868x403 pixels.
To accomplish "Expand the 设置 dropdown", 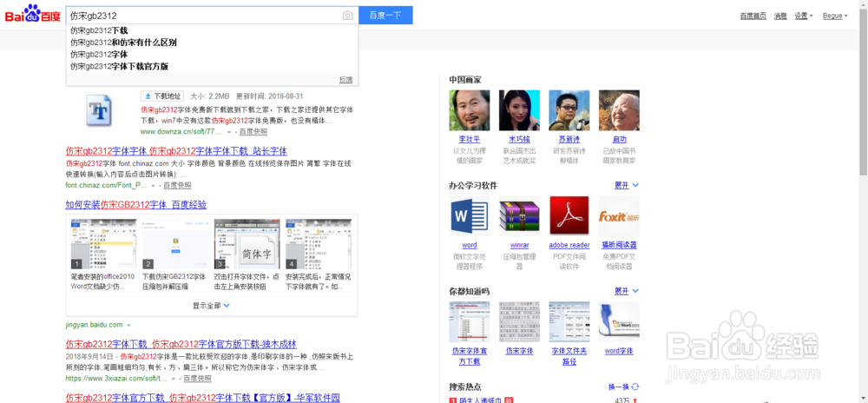I will [803, 16].
